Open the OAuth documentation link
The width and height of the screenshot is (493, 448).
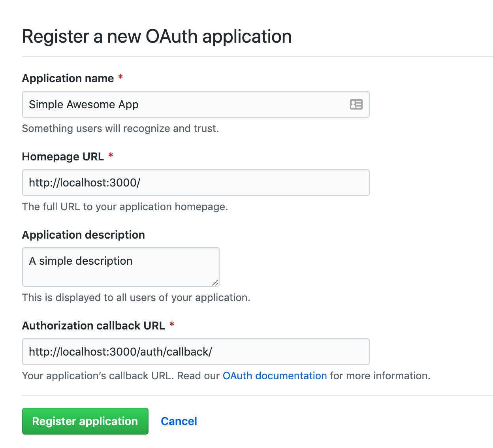[275, 376]
